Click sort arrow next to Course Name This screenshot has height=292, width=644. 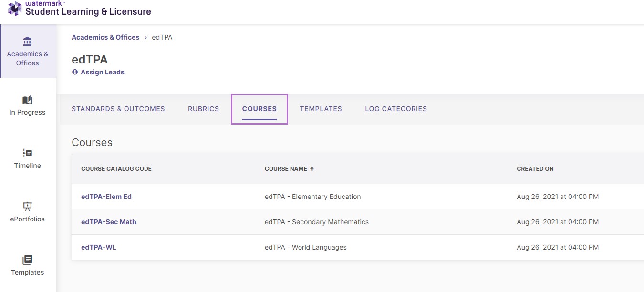[312, 169]
